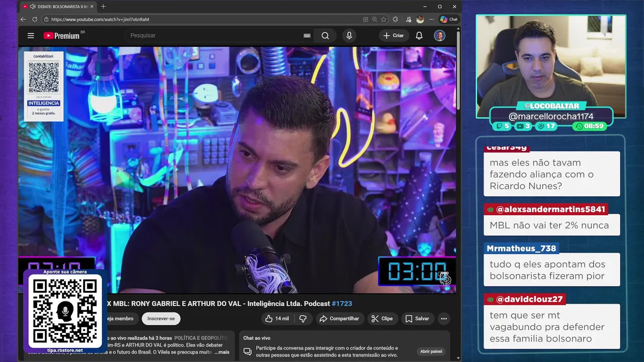Mute the tab using its speaker icon
644x362 pixels.
pos(33,7)
